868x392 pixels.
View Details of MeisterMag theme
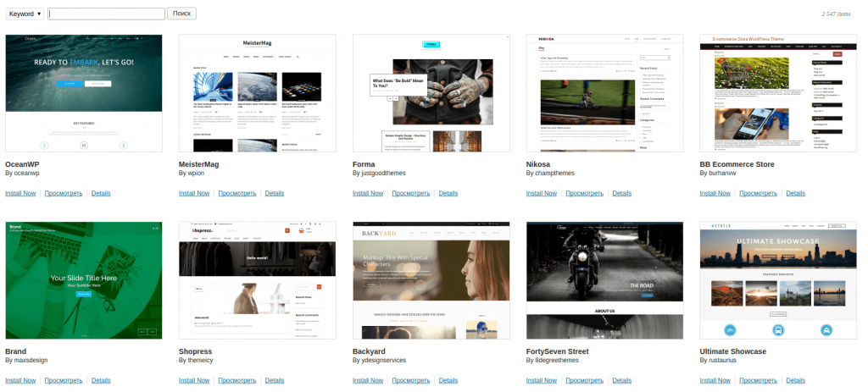click(x=275, y=194)
